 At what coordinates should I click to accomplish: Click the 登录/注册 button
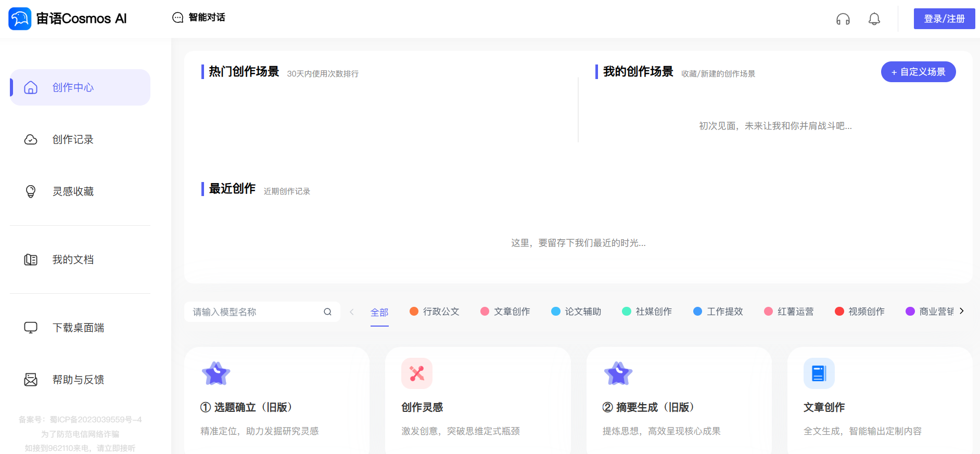[945, 19]
